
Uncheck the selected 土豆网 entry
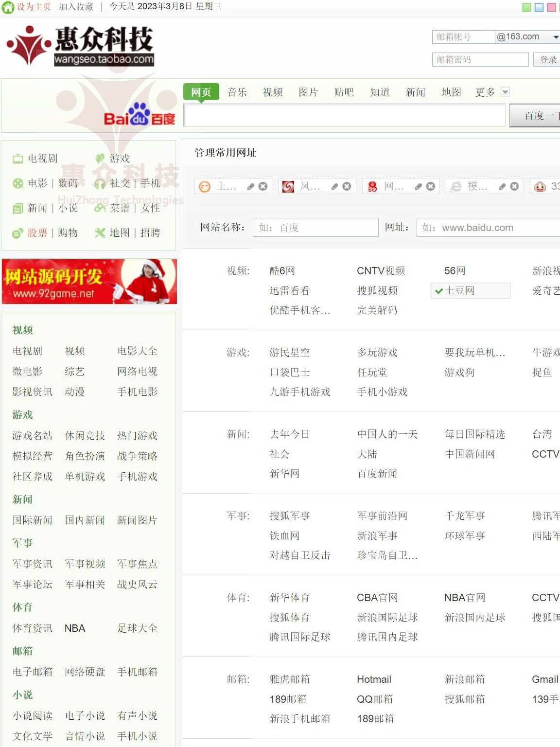click(x=471, y=291)
